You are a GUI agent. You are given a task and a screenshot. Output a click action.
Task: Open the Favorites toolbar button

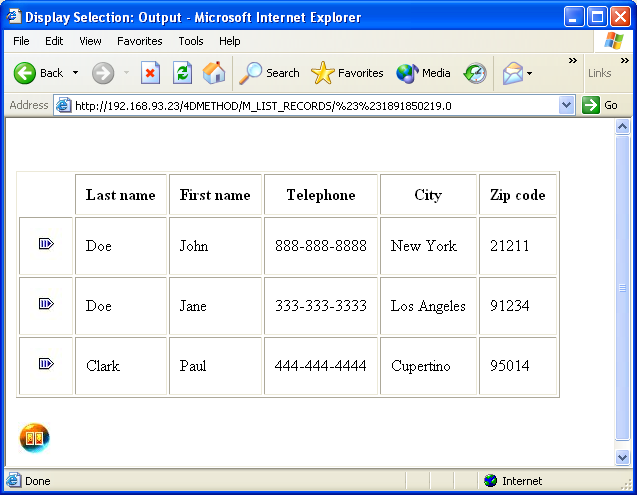347,73
